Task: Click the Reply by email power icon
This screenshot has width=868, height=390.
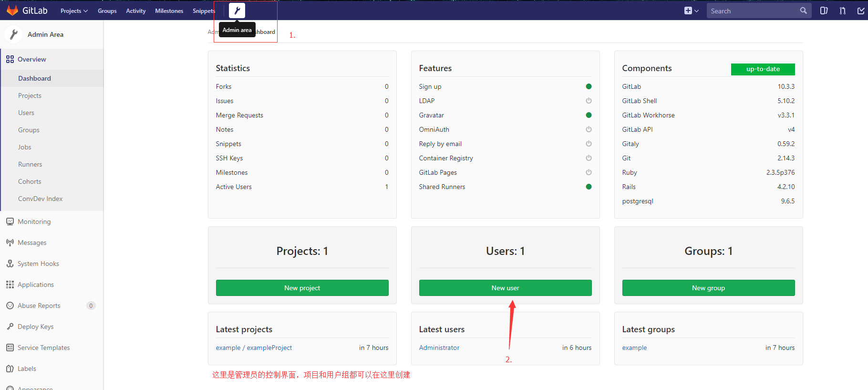Action: click(589, 144)
